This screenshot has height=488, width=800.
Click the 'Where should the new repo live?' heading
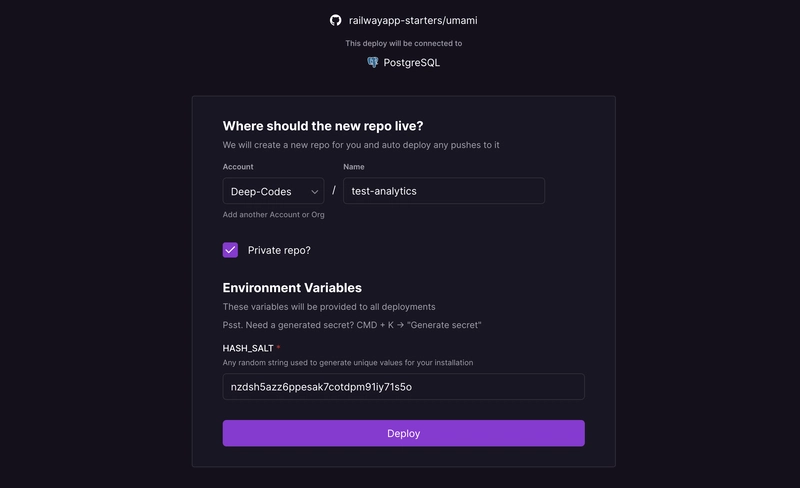[322, 126]
